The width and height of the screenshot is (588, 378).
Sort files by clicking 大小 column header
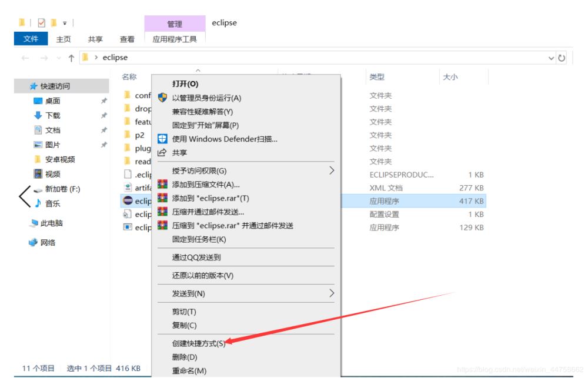click(449, 77)
